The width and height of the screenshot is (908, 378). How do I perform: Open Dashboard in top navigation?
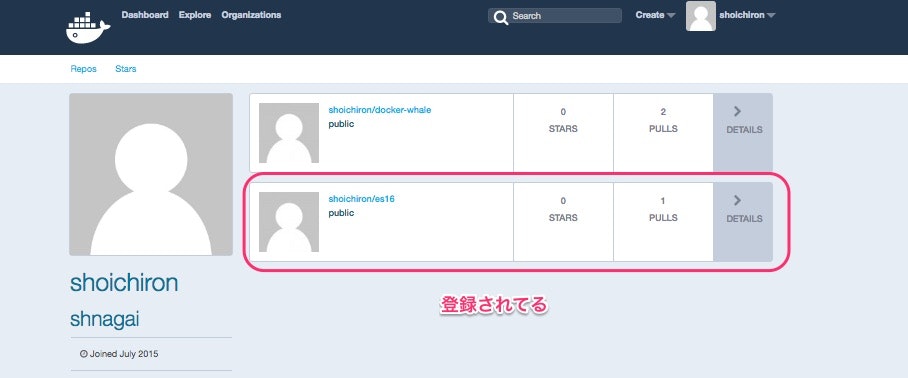[x=145, y=15]
